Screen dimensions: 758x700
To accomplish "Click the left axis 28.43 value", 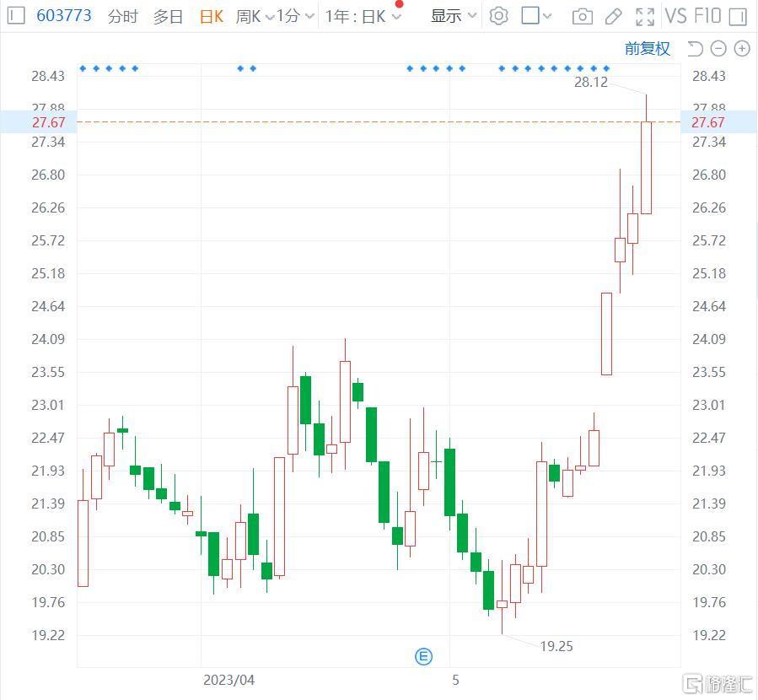I will (48, 76).
